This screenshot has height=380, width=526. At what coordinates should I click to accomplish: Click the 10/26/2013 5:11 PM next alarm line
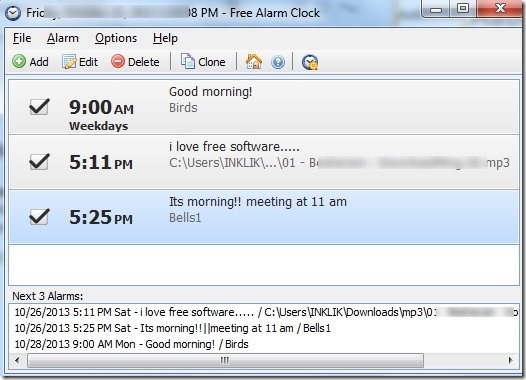[x=266, y=312]
